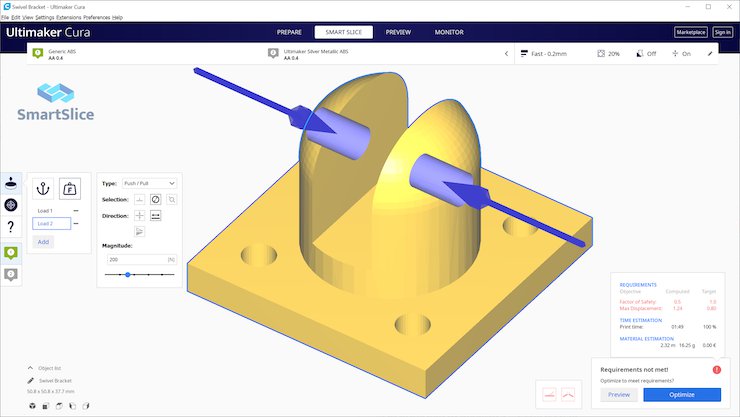The width and height of the screenshot is (740, 417).
Task: Click the flat-line result view icon
Action: [549, 394]
